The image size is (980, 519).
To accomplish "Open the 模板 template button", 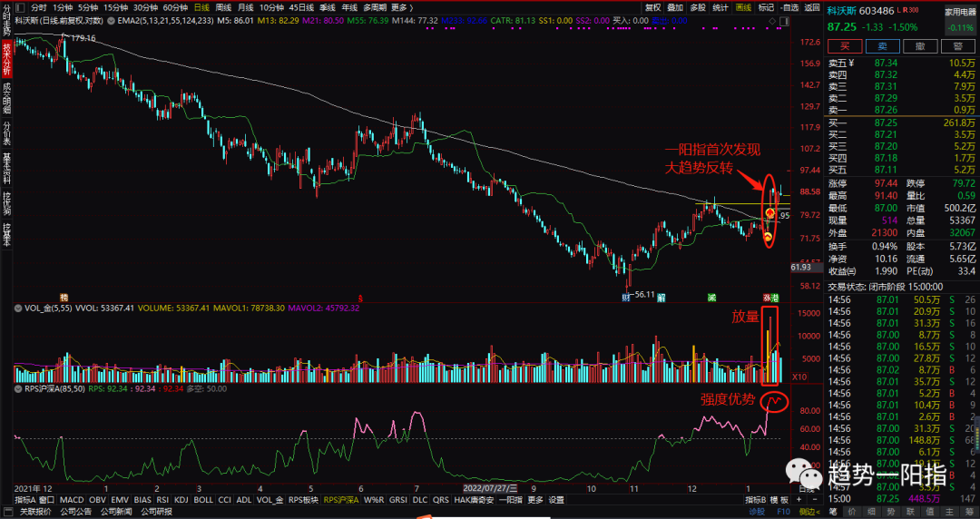I will tap(779, 500).
